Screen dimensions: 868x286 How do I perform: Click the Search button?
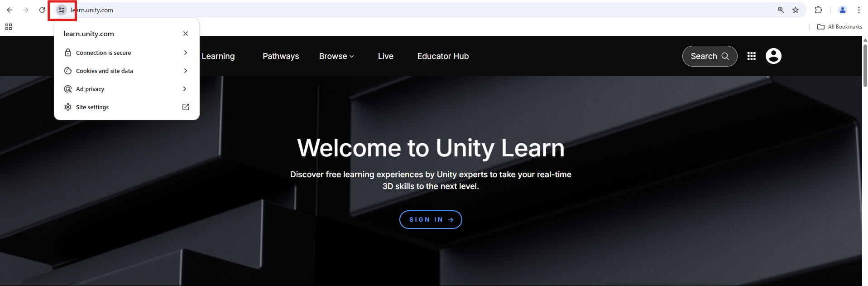pos(710,56)
